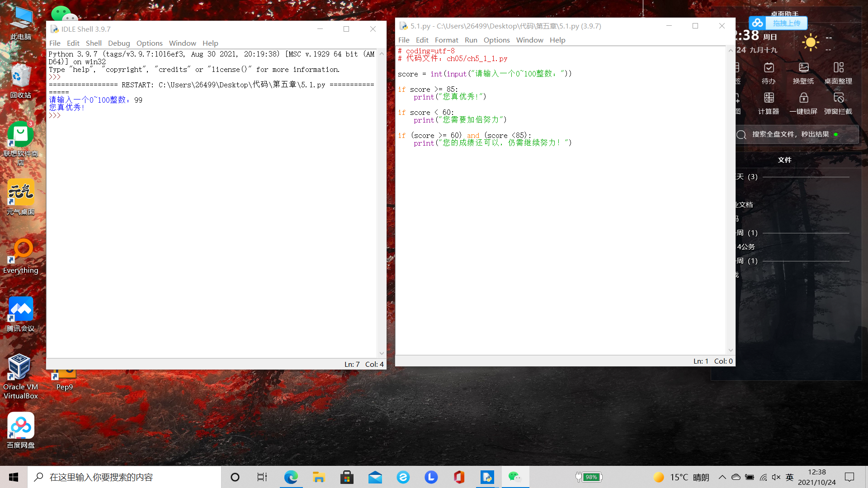Open Oracle VM VirtualBox desktop shortcut
The width and height of the screenshot is (868, 488).
pos(21,377)
